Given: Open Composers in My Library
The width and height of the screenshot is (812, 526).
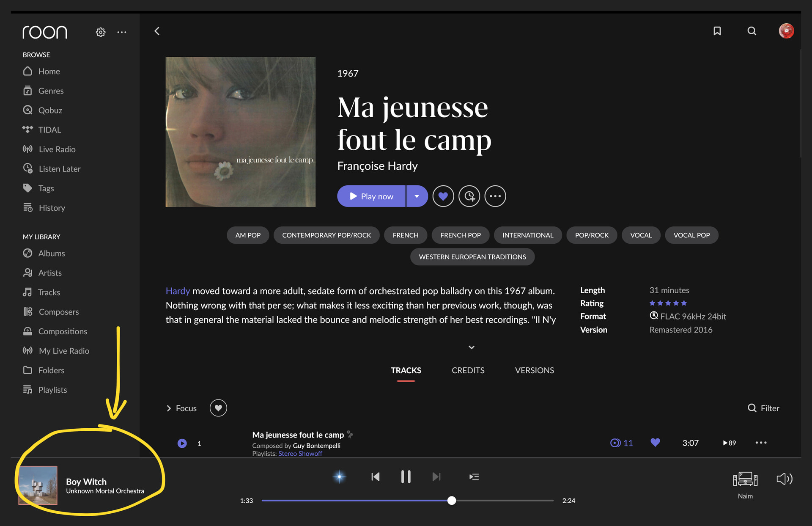Looking at the screenshot, I should pyautogui.click(x=51, y=312).
